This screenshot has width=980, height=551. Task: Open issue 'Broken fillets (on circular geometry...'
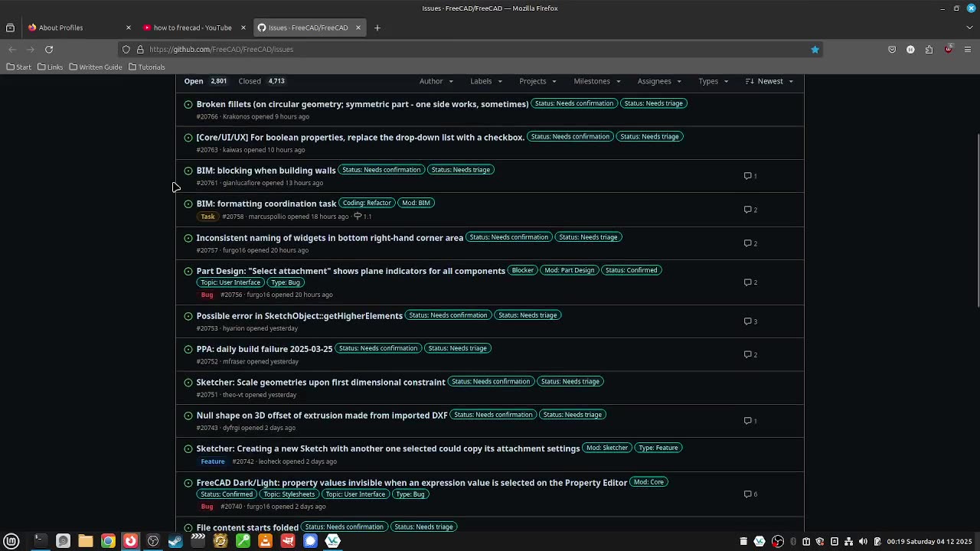click(x=362, y=104)
